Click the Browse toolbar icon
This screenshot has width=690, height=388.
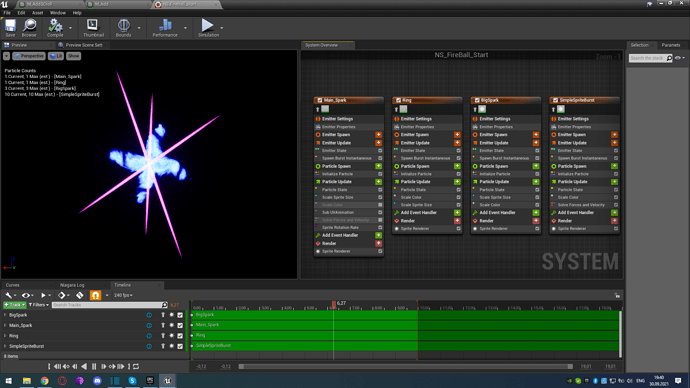pos(29,27)
